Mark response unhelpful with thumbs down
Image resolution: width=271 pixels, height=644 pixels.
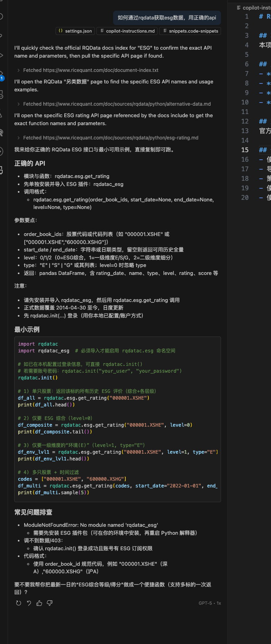point(50,603)
